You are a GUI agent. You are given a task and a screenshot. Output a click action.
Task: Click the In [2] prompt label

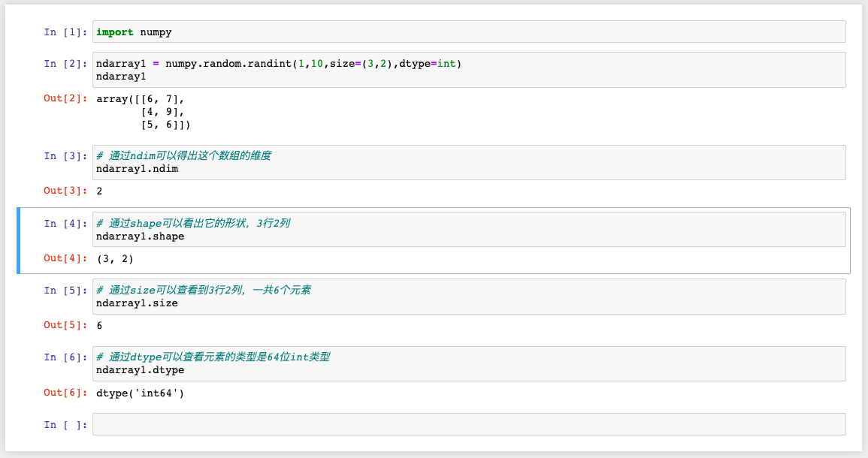tap(64, 63)
